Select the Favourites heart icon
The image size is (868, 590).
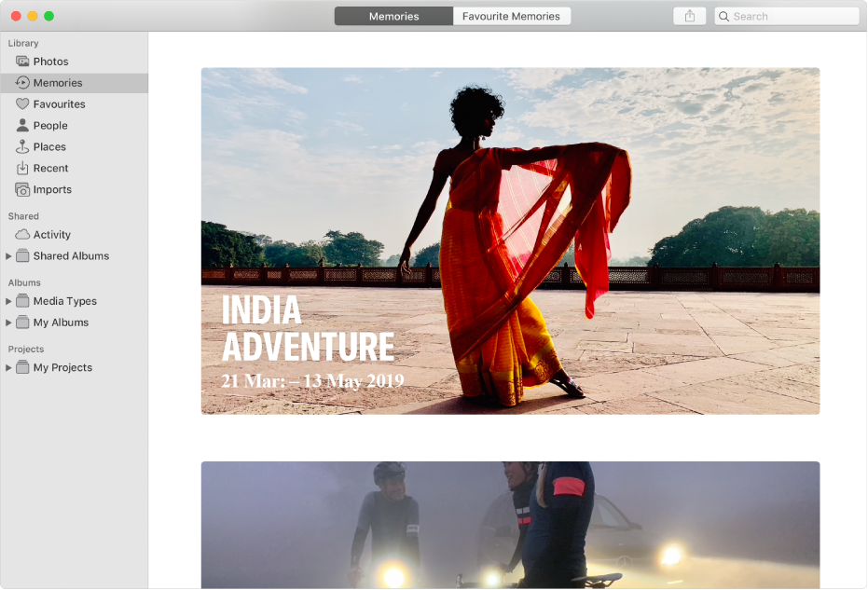tap(22, 104)
